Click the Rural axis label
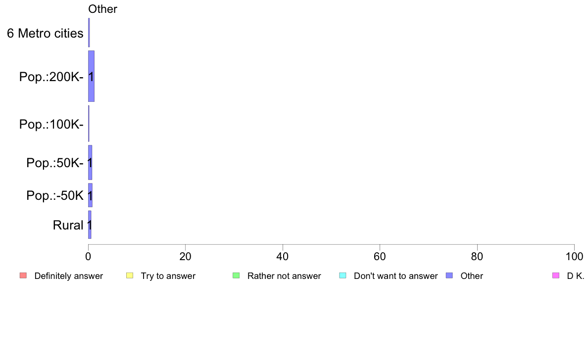The image size is (588, 364). click(x=68, y=226)
